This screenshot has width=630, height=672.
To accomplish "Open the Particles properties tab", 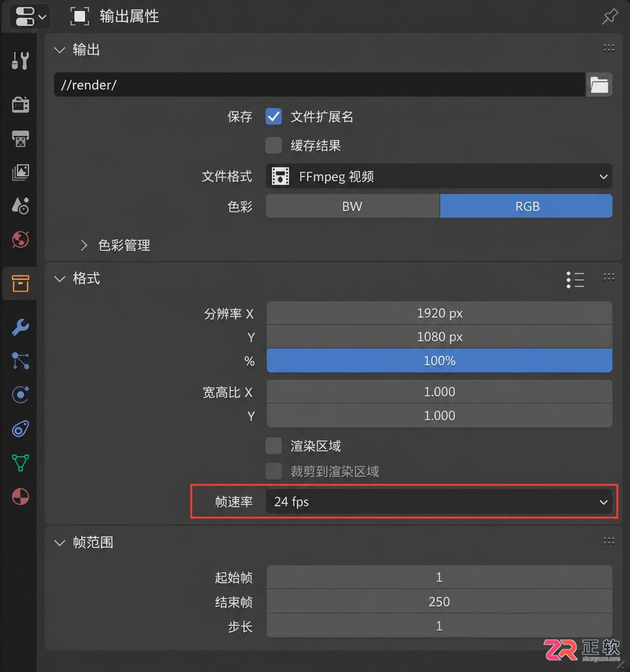I will 20,361.
